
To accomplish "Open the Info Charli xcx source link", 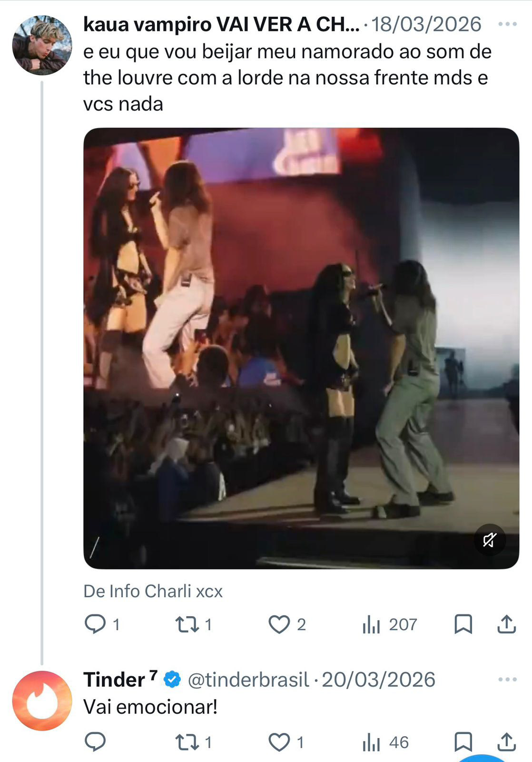I will coord(153,591).
